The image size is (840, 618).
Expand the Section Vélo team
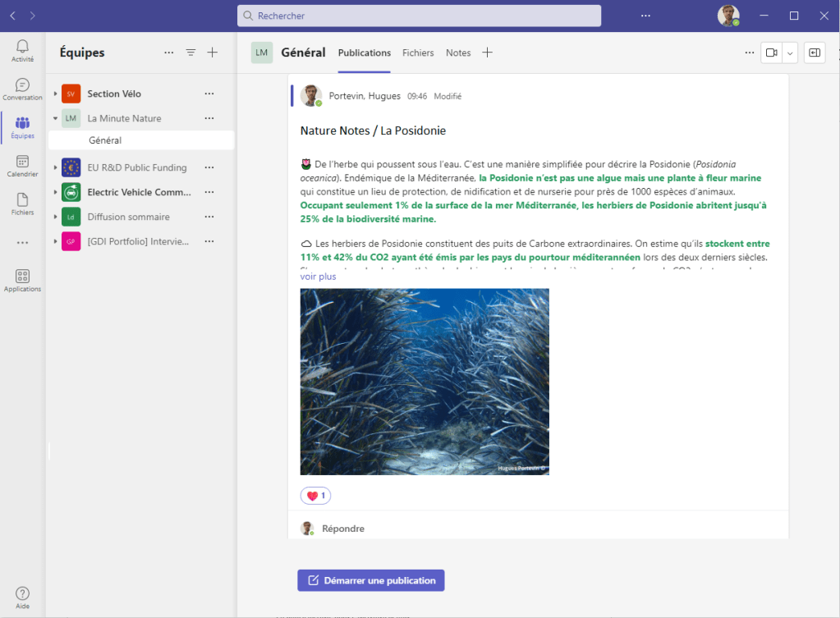tap(56, 94)
